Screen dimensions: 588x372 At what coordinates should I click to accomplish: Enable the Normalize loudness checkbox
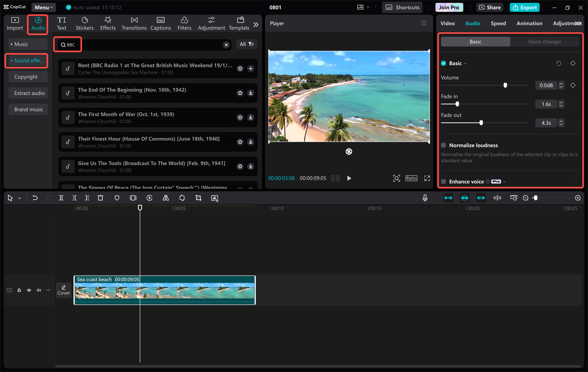pos(443,145)
